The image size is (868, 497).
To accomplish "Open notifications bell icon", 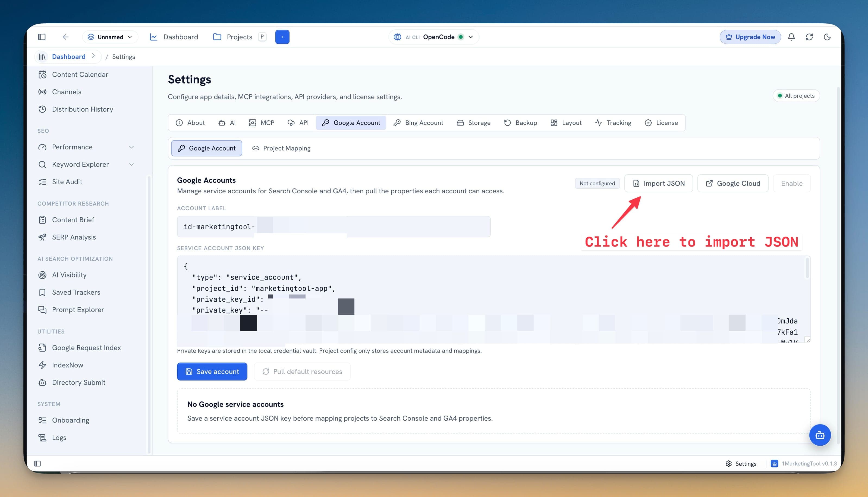I will (x=791, y=37).
